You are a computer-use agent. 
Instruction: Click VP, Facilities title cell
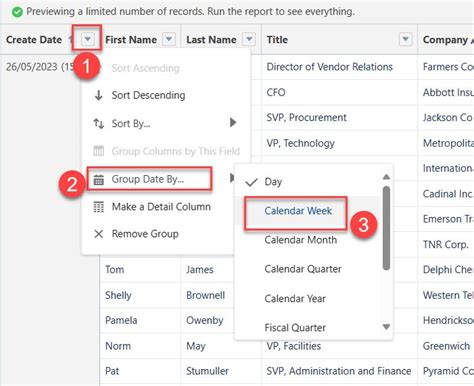tap(294, 346)
